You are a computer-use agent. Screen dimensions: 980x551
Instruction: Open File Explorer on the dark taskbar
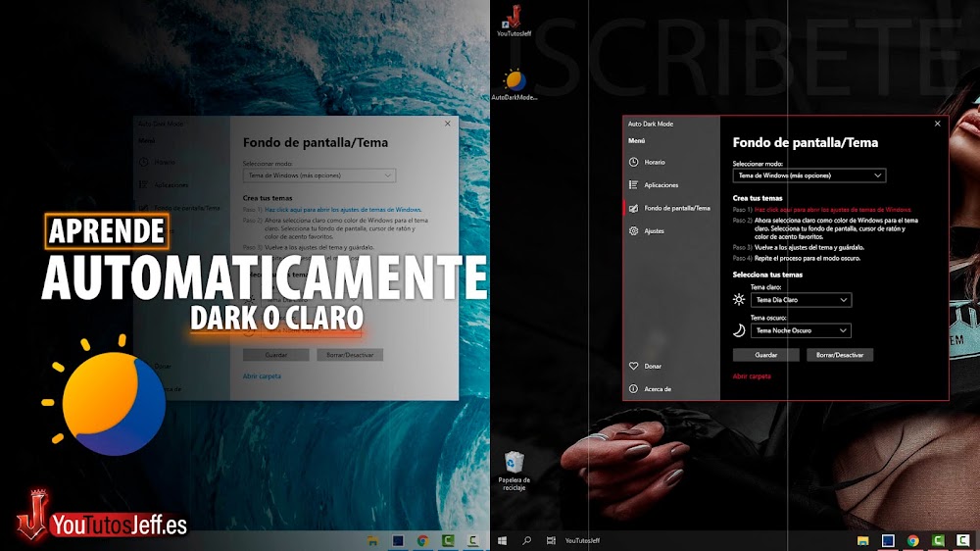click(x=863, y=540)
